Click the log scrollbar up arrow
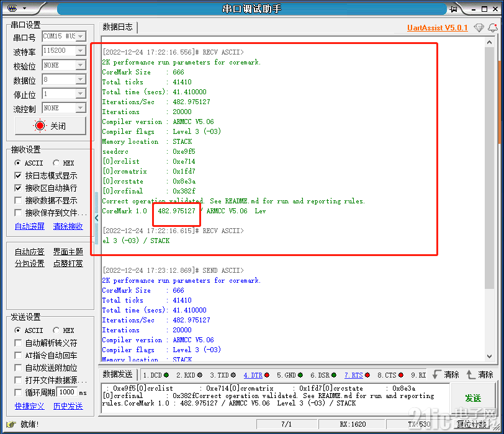504x434 pixels. [489, 42]
